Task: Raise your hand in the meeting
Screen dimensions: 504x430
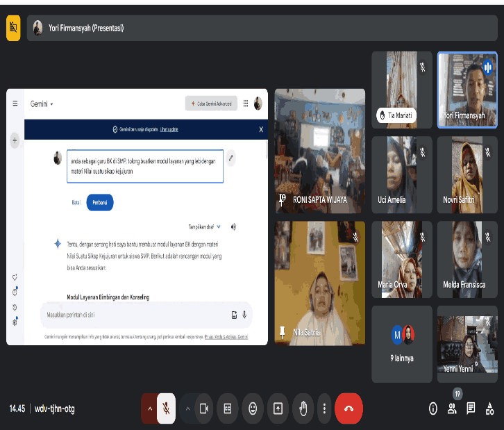Action: 303,408
